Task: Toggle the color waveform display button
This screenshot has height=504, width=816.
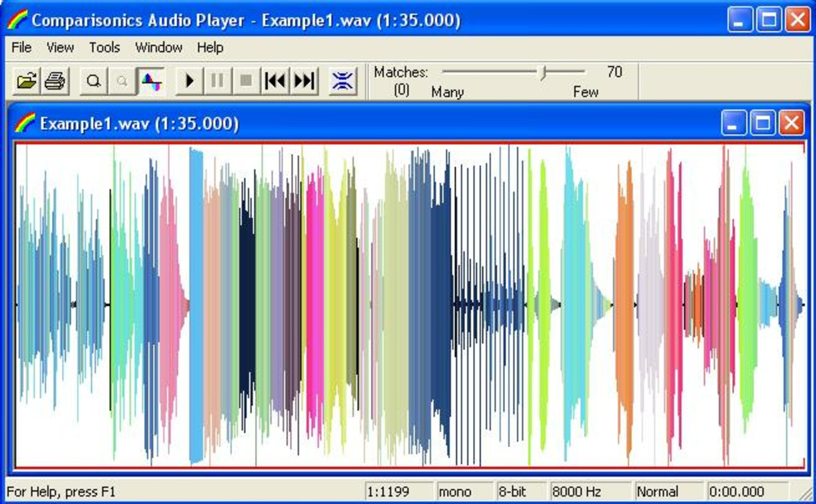Action: pyautogui.click(x=151, y=81)
